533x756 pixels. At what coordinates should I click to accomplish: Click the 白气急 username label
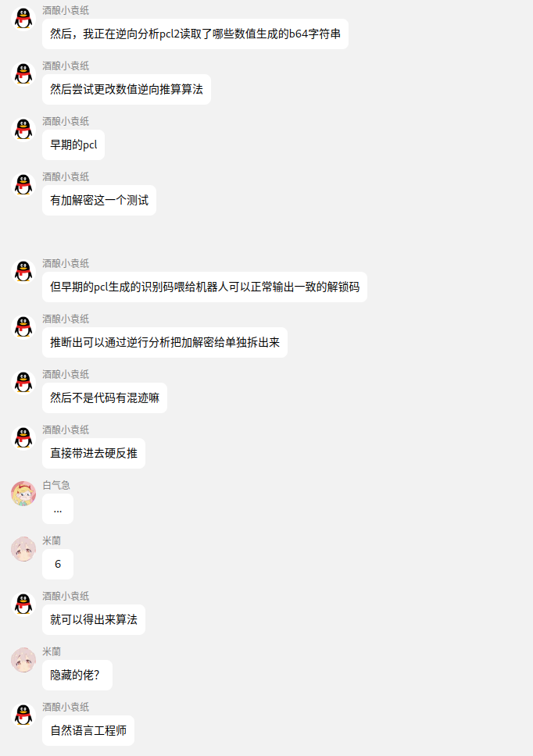point(56,485)
